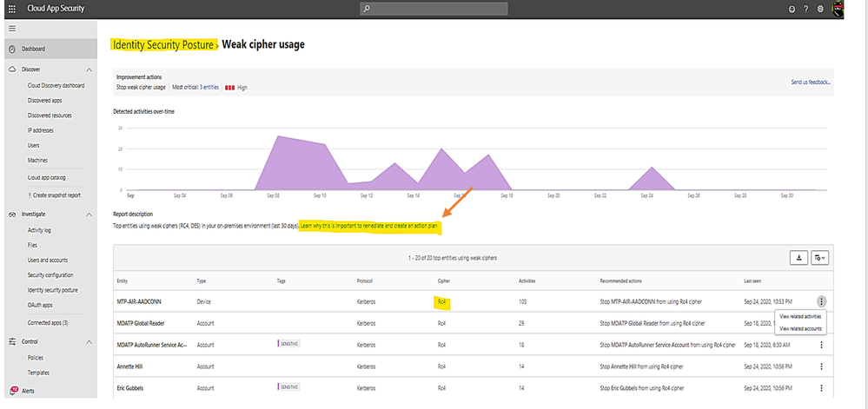This screenshot has height=409, width=868.
Task: Open more options for Eric Gubbels row
Action: [821, 388]
